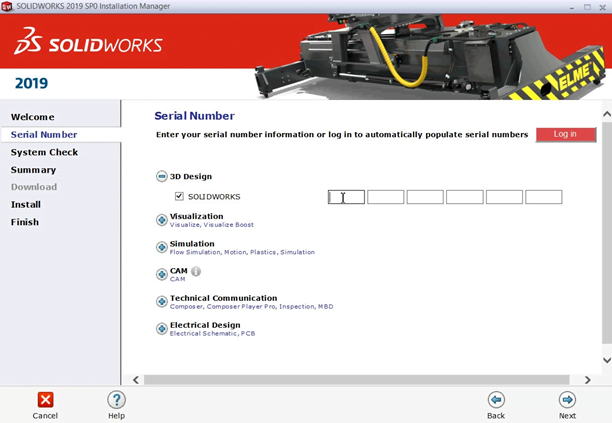Screen dimensions: 612x423
Task: Collapse the 3D Design section
Action: [162, 177]
